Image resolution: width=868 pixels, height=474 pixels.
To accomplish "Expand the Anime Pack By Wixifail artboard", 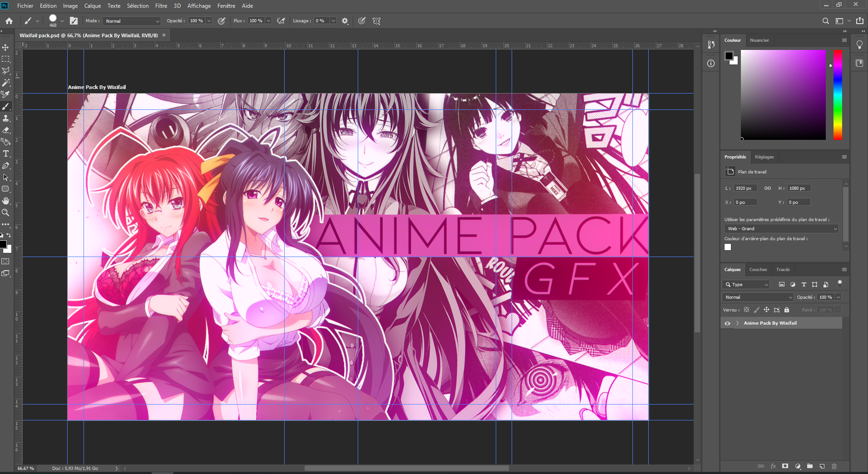I will pyautogui.click(x=737, y=323).
